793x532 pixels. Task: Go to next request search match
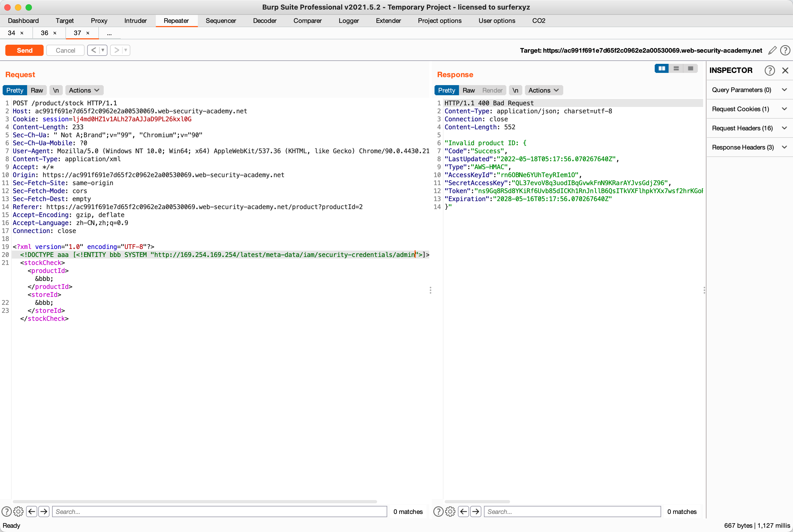44,512
